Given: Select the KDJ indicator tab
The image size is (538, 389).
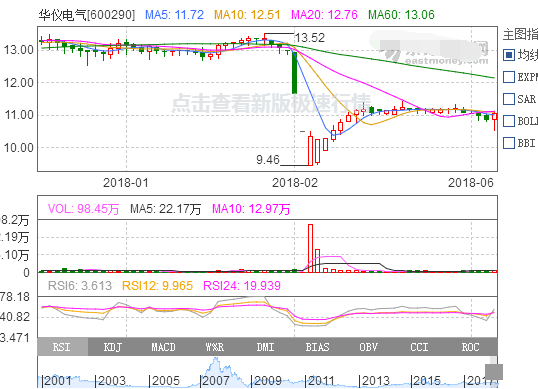Looking at the screenshot, I should coord(113,347).
